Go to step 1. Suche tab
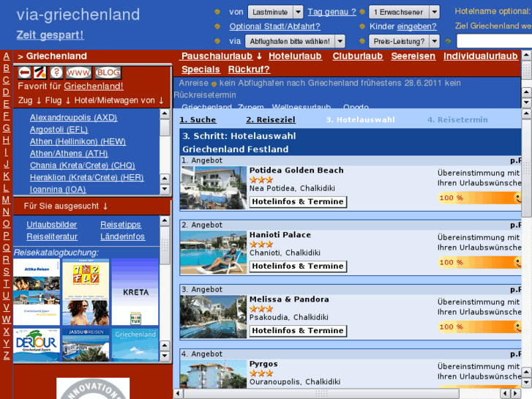This screenshot has height=399, width=532. [x=198, y=119]
